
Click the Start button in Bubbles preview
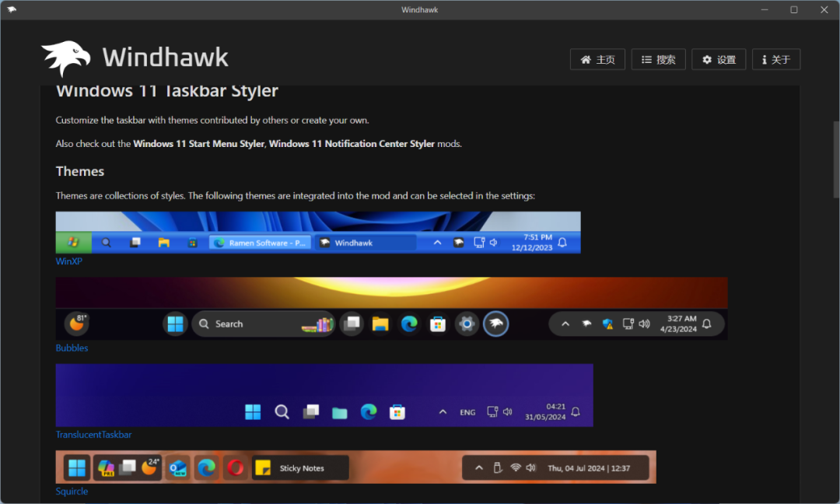pyautogui.click(x=175, y=324)
